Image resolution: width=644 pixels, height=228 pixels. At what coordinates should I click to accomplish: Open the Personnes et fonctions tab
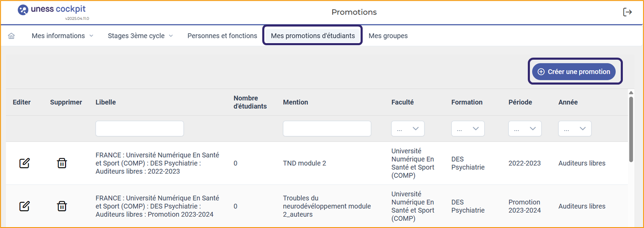[222, 36]
